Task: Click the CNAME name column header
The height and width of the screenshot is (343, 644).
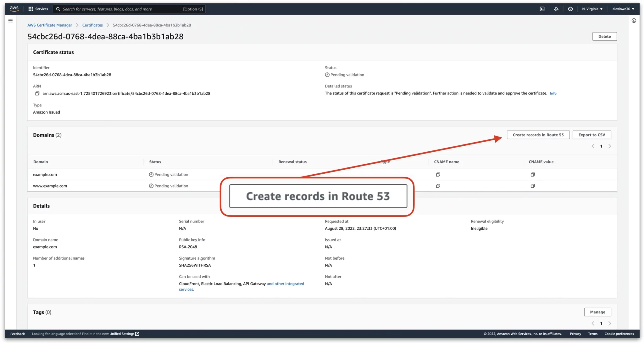Action: [447, 162]
